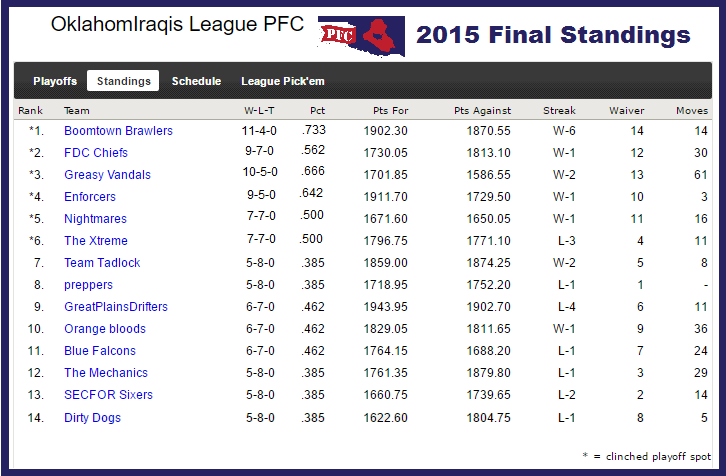Viewport: 726px width, 476px height.
Task: Switch to the Schedule tab
Action: pos(196,81)
